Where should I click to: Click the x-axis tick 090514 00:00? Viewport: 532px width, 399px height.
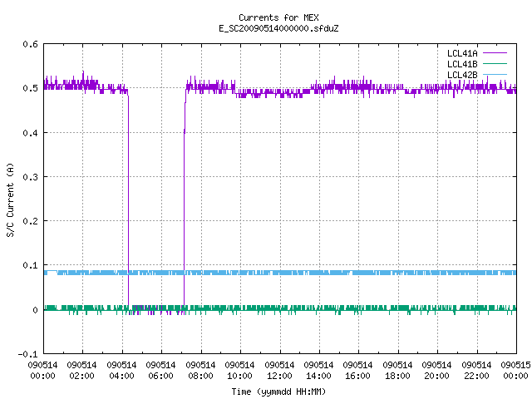tap(42, 371)
